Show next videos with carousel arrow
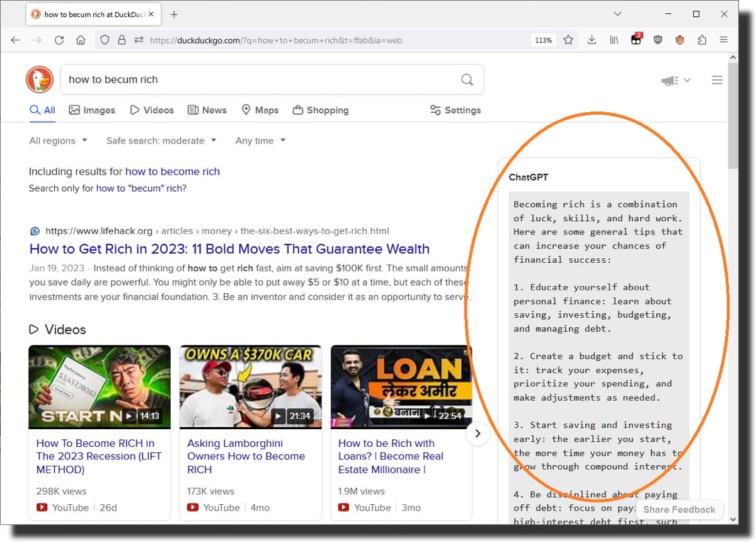This screenshot has height=542, width=756. pyautogui.click(x=478, y=434)
